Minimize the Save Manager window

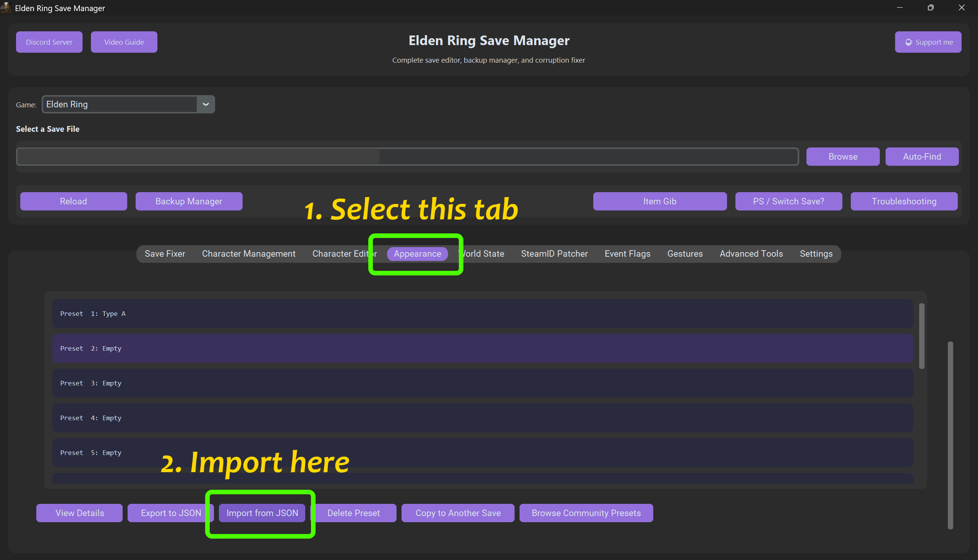(x=900, y=8)
